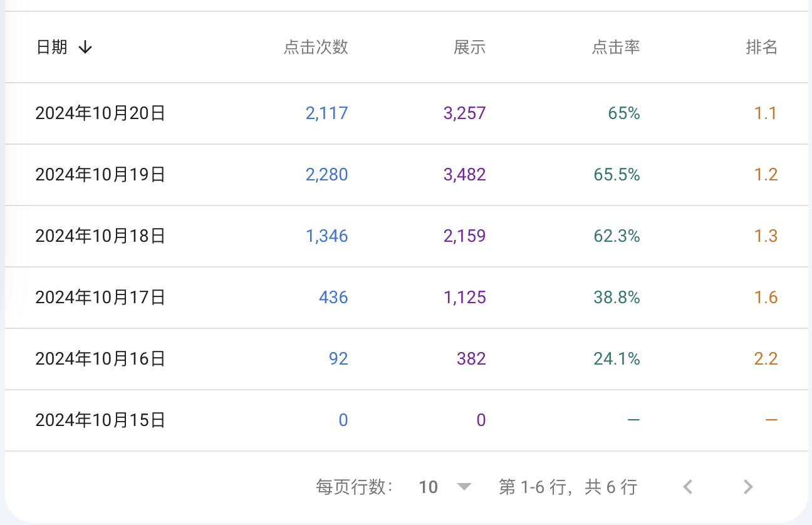Sort by the 点击次数 column header
The height and width of the screenshot is (525, 812).
pyautogui.click(x=316, y=47)
